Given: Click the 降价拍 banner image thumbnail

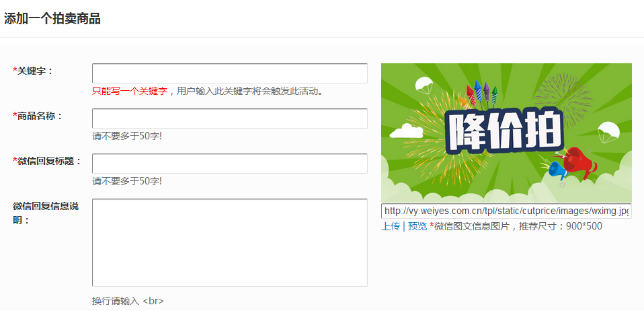Looking at the screenshot, I should 506,133.
